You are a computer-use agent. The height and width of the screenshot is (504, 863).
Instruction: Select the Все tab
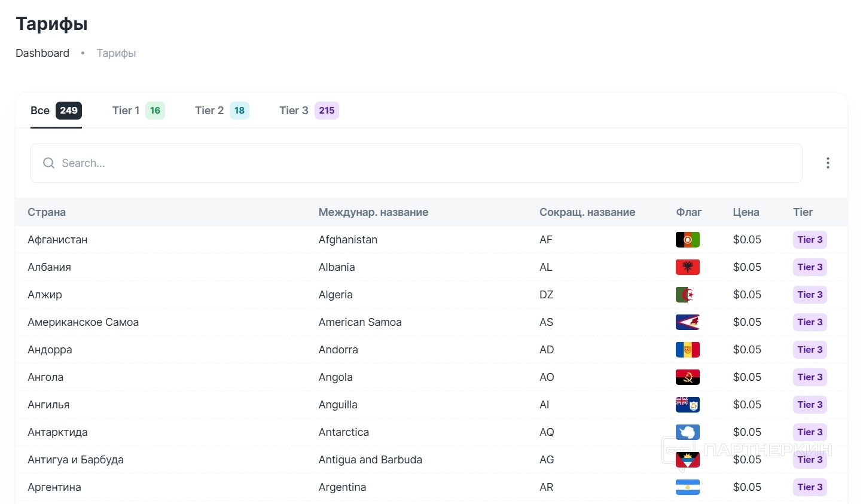(x=56, y=111)
